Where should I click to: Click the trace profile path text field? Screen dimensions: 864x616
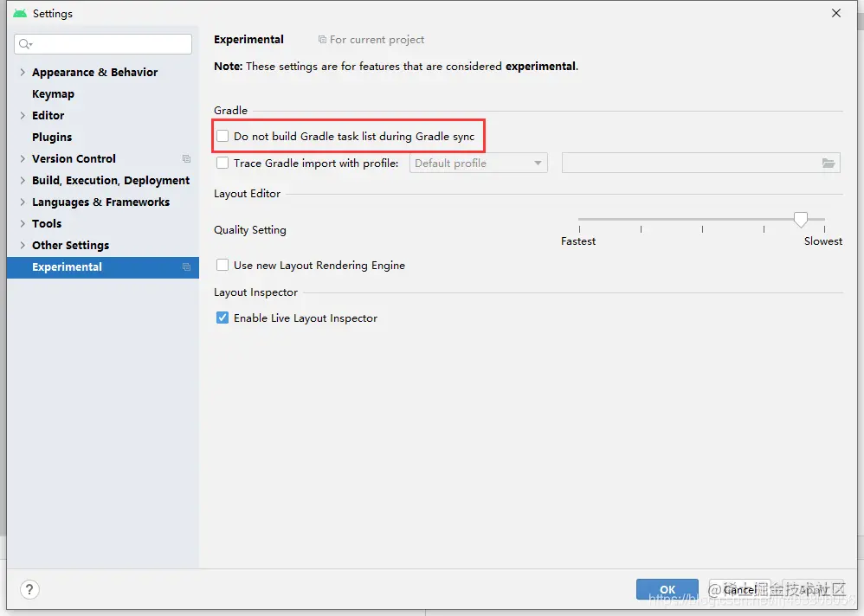(x=701, y=163)
